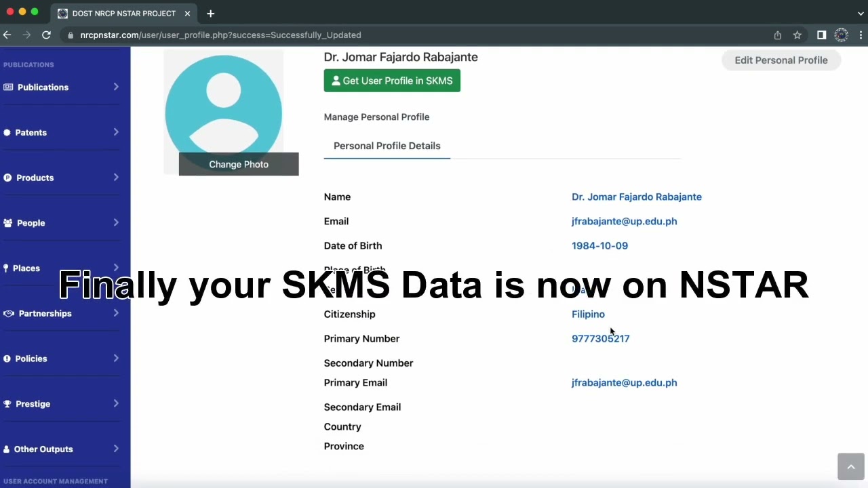Click the name value Dr. Jomar Fajardo Rabajante
The height and width of the screenshot is (488, 868).
(637, 197)
